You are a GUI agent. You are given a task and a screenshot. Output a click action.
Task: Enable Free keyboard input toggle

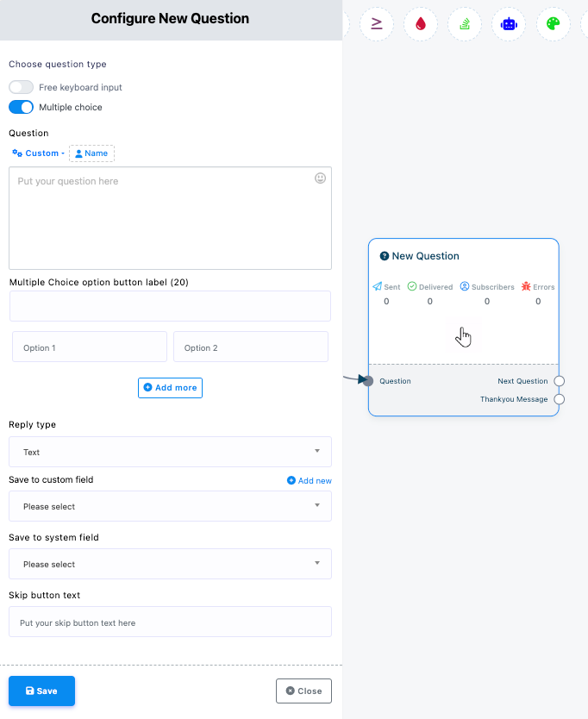click(x=22, y=87)
